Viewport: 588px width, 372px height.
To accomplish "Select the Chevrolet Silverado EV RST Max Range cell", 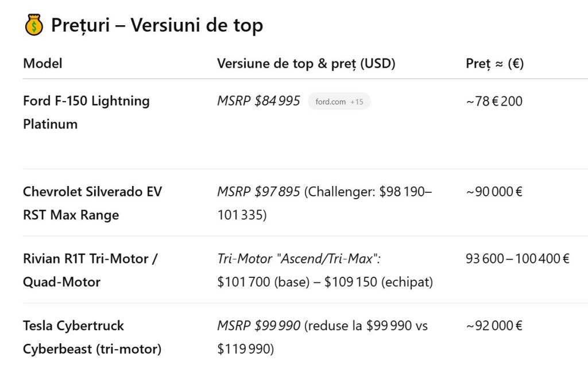I will click(x=92, y=203).
